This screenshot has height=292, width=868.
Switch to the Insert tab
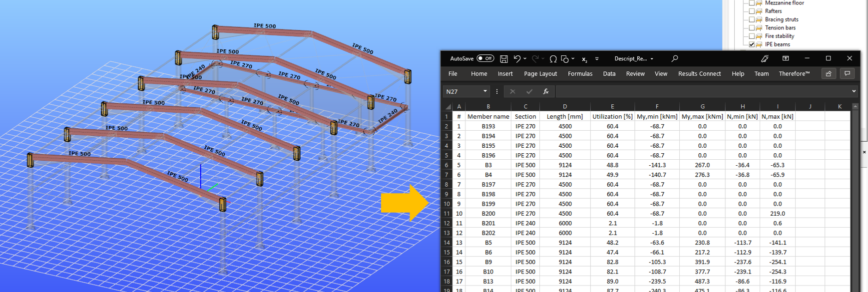[505, 73]
